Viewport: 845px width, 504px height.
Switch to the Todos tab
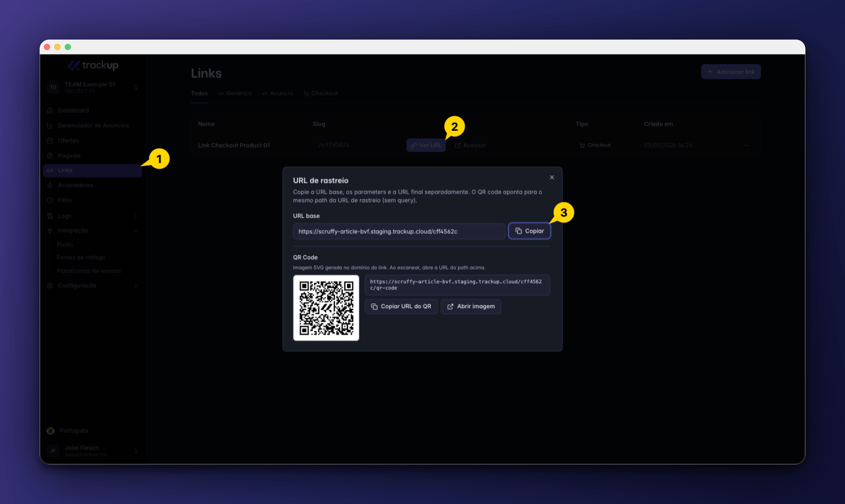tap(199, 93)
